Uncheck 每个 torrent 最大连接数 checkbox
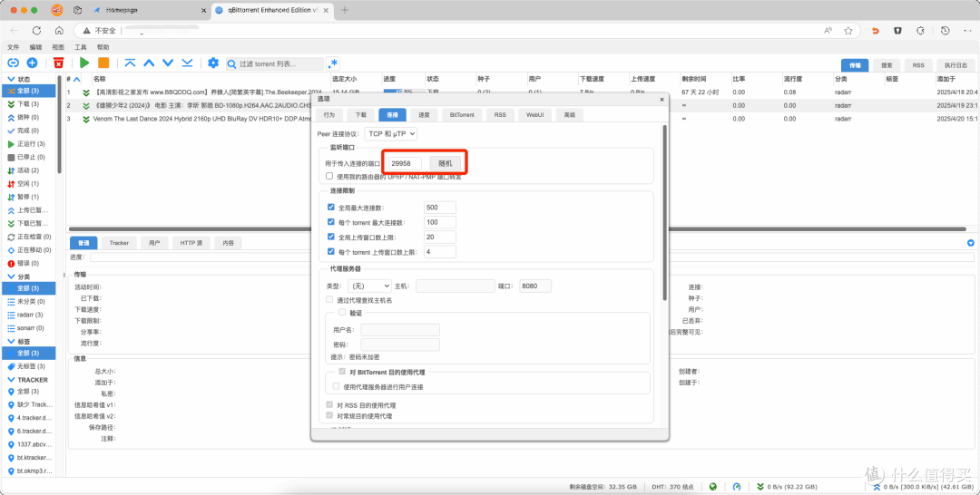980x495 pixels. pos(331,222)
